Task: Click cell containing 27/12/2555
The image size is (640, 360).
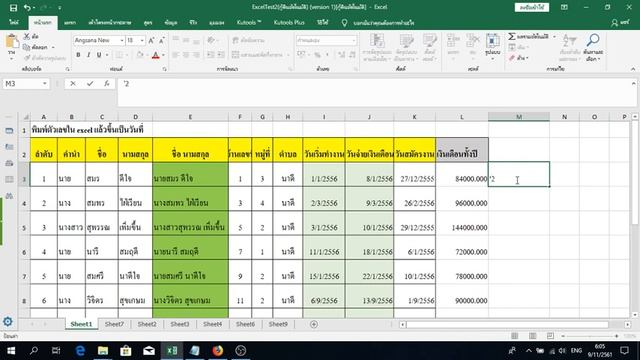Action: [x=414, y=175]
